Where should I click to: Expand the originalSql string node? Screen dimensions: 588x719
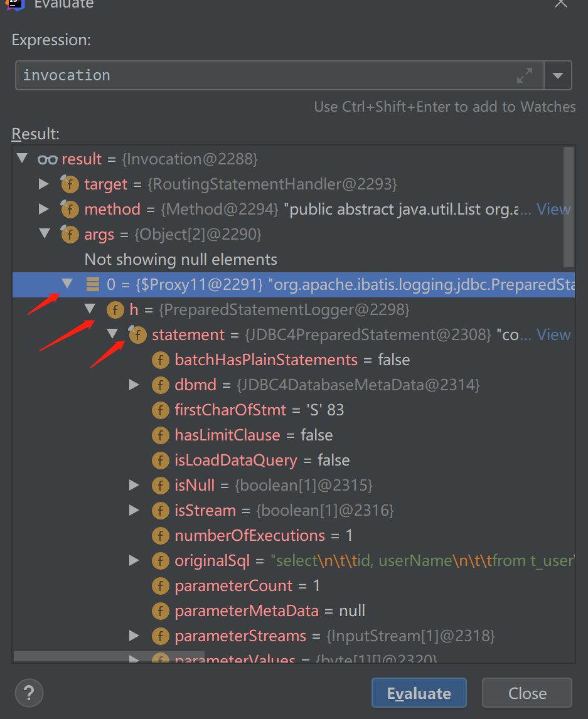(x=134, y=560)
